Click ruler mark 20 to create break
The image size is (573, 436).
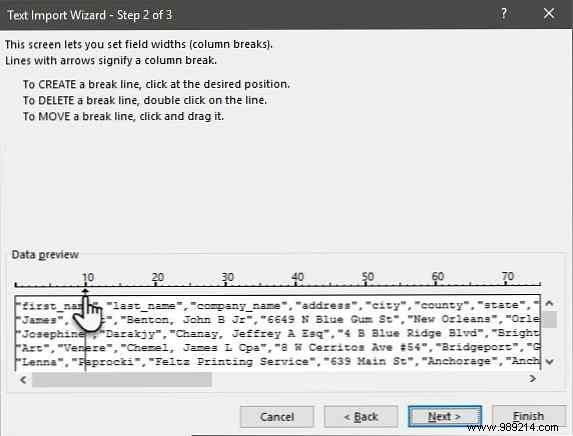pos(158,277)
